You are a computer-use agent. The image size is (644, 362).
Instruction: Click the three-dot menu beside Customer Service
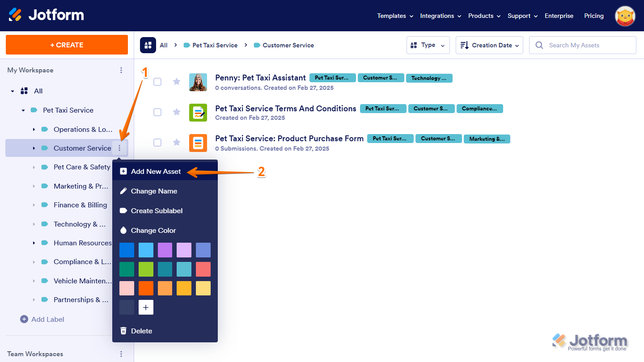pyautogui.click(x=119, y=148)
